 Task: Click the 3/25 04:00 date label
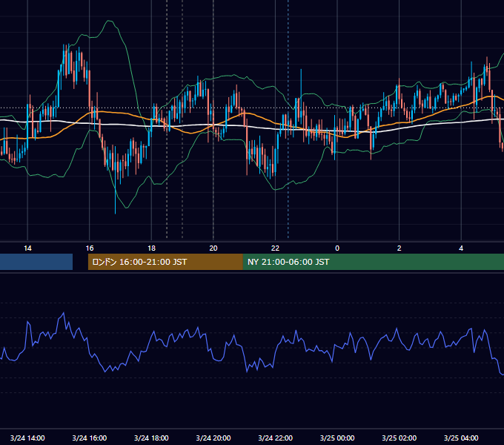coord(461,438)
